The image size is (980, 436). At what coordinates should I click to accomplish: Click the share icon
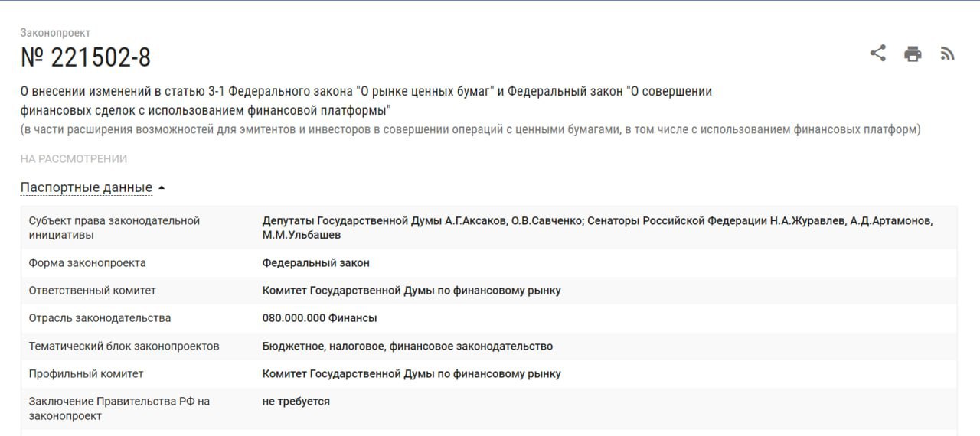tap(877, 54)
